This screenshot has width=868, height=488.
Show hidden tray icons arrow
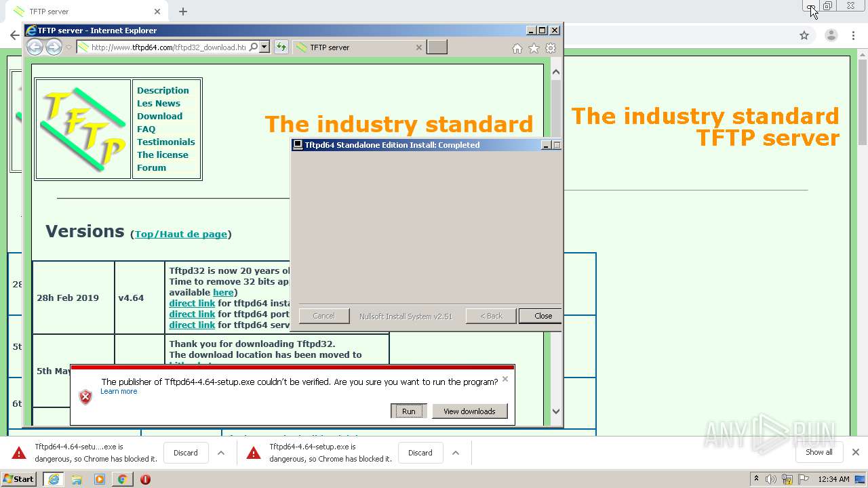756,479
